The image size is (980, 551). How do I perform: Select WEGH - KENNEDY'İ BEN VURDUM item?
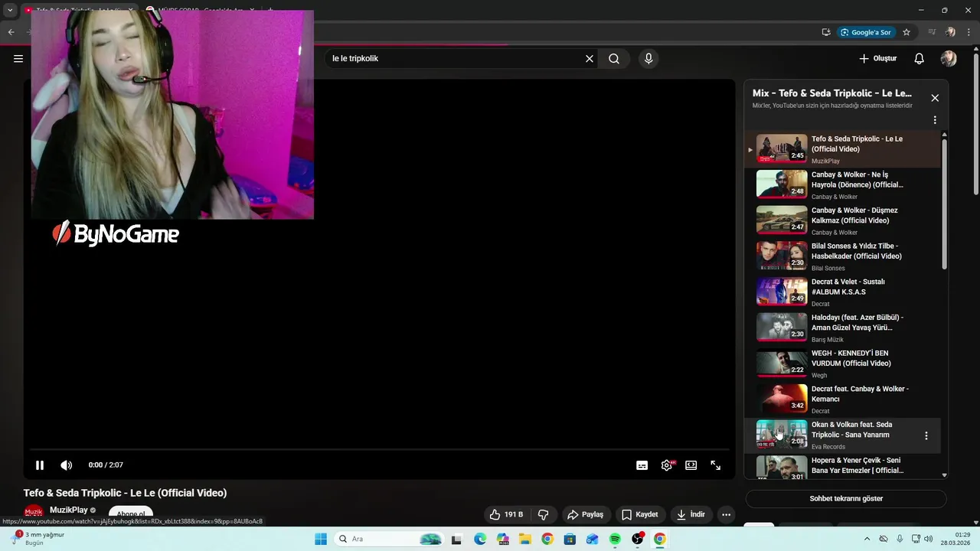coord(842,363)
